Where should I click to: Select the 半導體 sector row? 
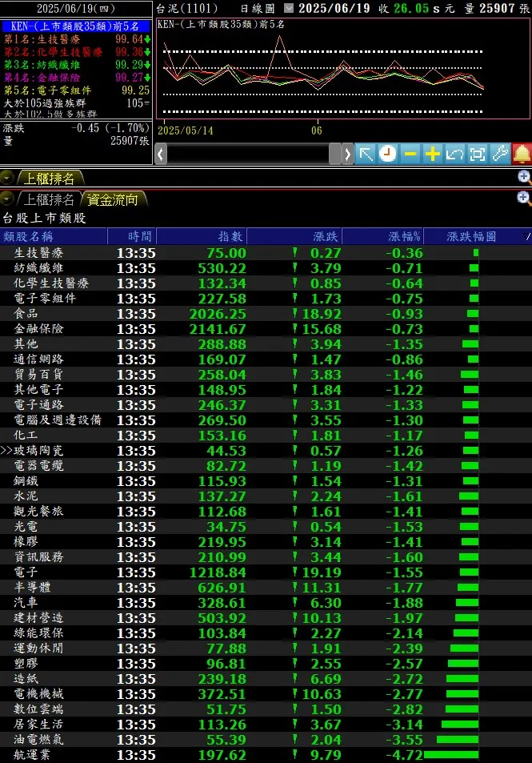266,588
